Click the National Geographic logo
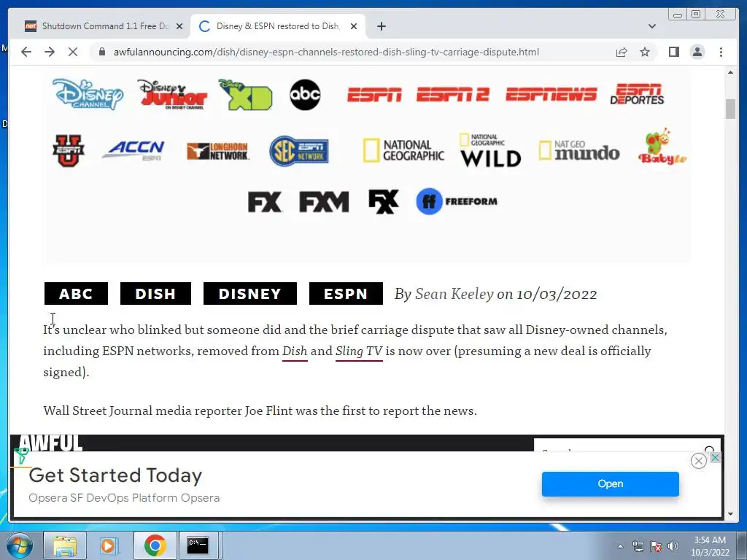Screen dimensions: 747x560 click(403, 150)
